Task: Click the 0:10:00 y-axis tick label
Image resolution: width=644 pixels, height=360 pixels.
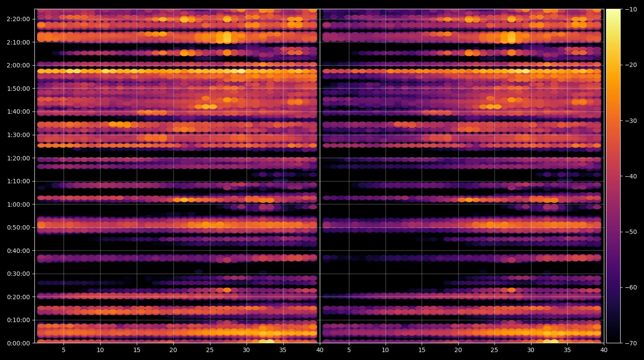Action: click(x=19, y=320)
